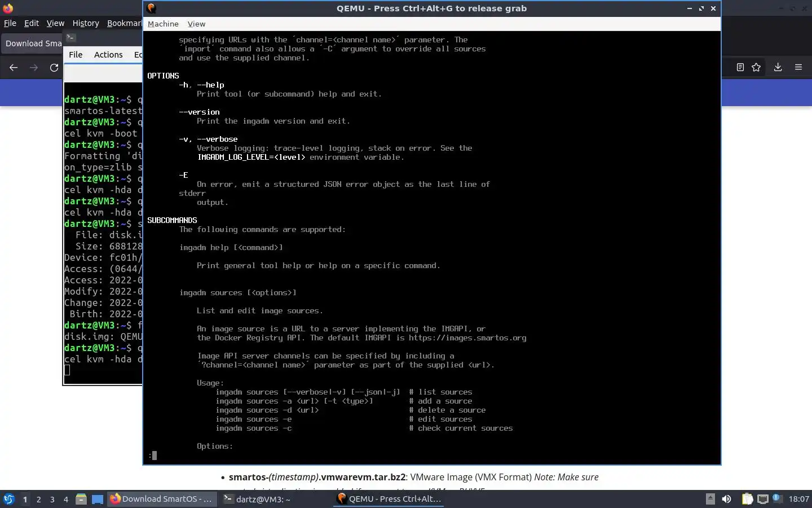This screenshot has height=508, width=812.
Task: Reload the Firefox page
Action: click(54, 68)
